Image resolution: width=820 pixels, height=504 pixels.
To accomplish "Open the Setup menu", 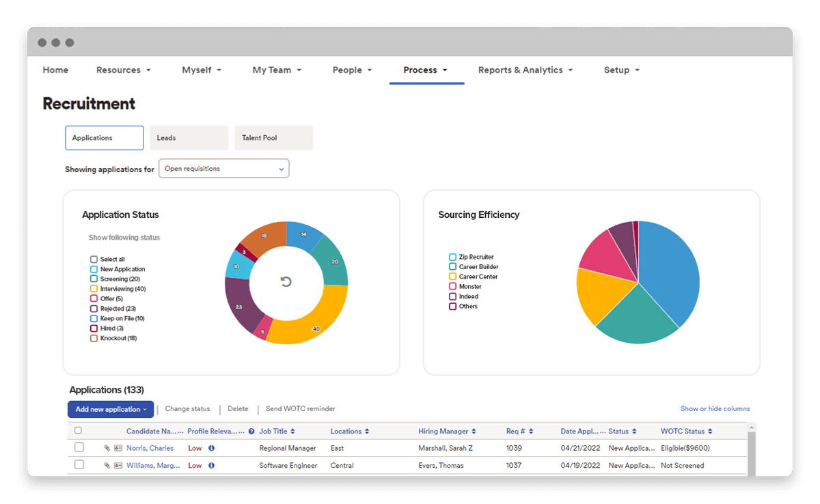I will tap(620, 70).
